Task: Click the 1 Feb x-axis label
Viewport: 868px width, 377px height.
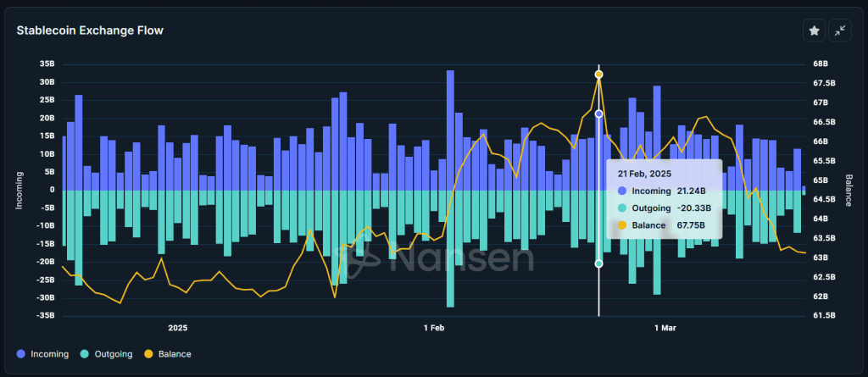Action: (434, 328)
